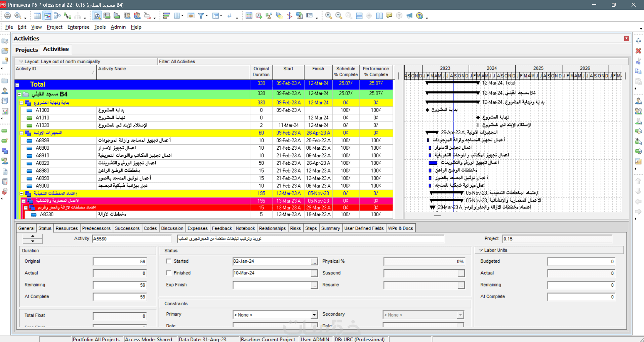Sort by the Activity ID column header
This screenshot has height=342, width=644.
click(55, 72)
